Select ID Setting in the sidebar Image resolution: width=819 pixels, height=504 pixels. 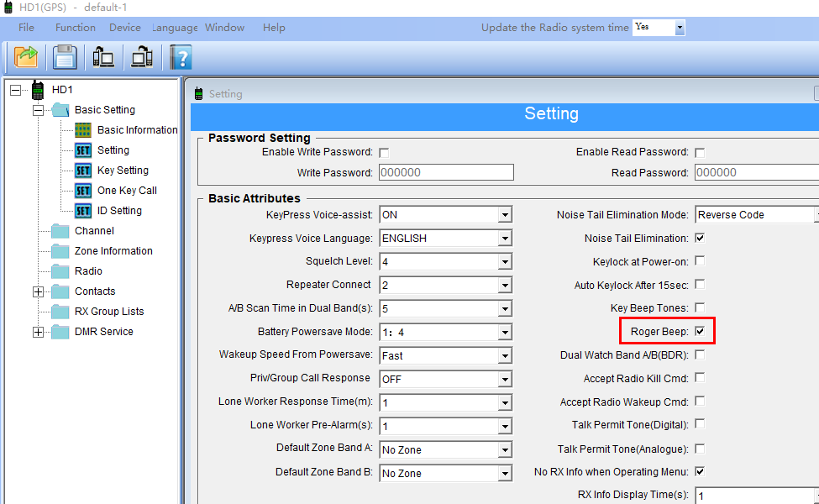tap(119, 211)
